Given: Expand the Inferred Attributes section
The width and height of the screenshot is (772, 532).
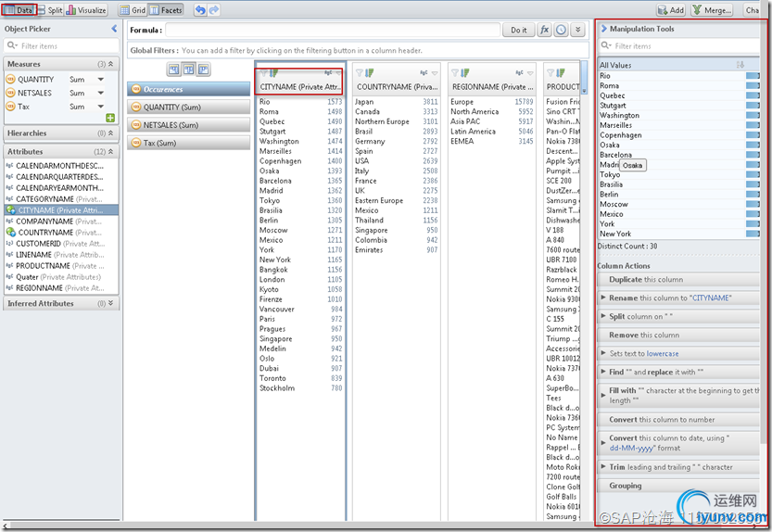Looking at the screenshot, I should [x=111, y=303].
